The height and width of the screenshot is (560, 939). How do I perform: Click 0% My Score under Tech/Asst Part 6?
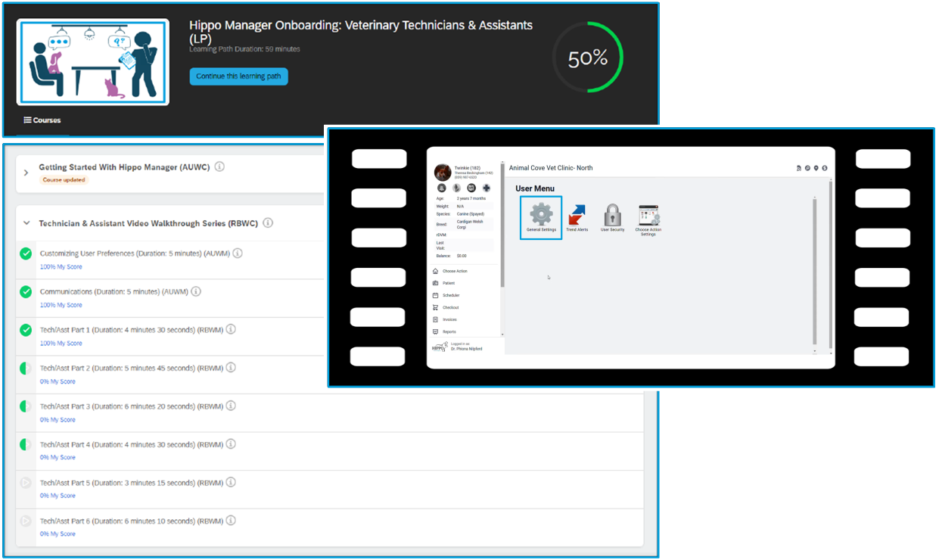[x=58, y=534]
